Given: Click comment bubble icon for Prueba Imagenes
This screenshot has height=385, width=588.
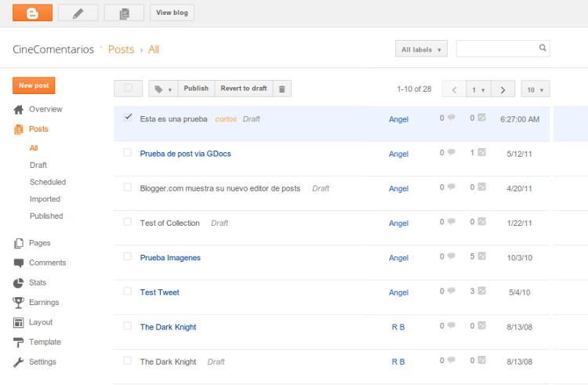Looking at the screenshot, I should coord(451,256).
